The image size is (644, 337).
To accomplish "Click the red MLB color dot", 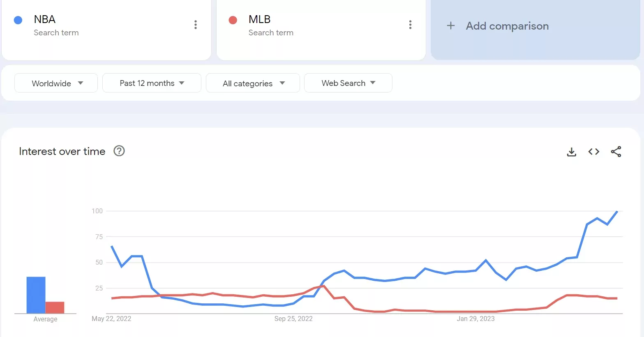I will (x=233, y=20).
